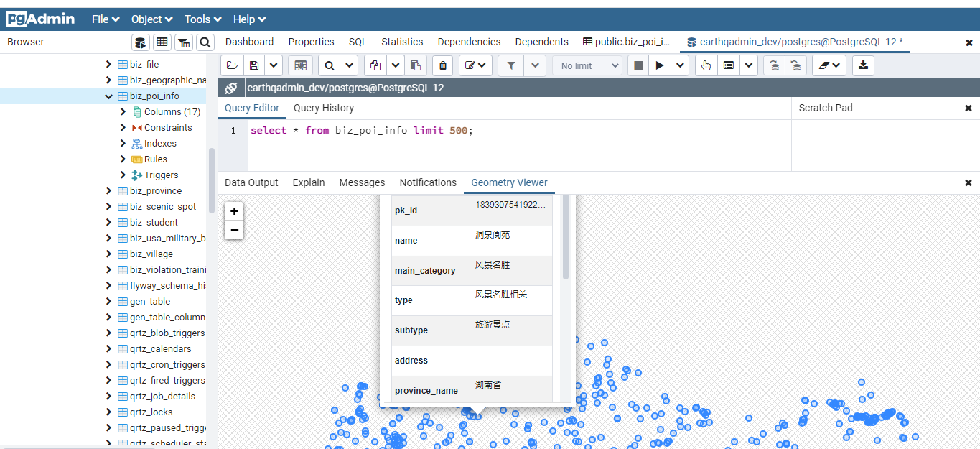Screen dimensions: 980x449
Task: Open the execute options dropdown arrow
Action: 681,65
